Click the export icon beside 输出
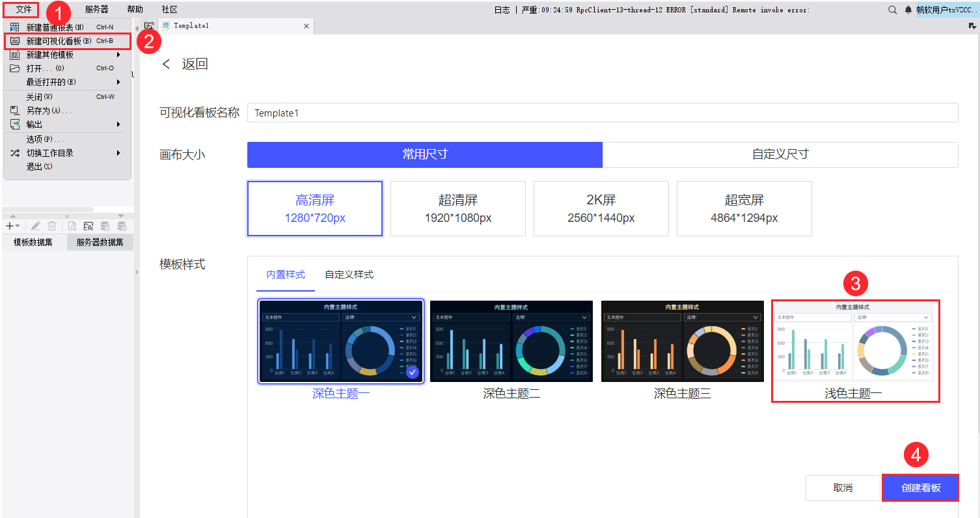The height and width of the screenshot is (518, 980). click(x=14, y=124)
